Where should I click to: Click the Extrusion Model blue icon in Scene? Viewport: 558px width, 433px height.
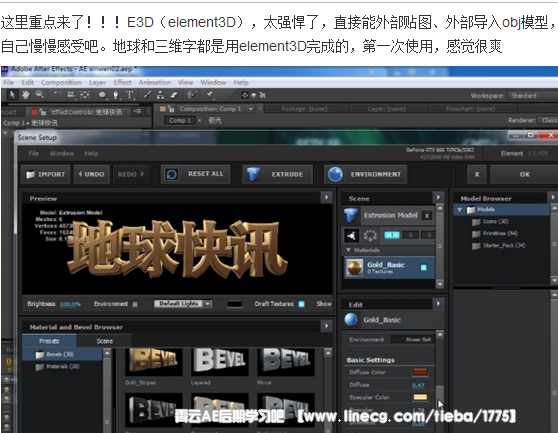[351, 215]
